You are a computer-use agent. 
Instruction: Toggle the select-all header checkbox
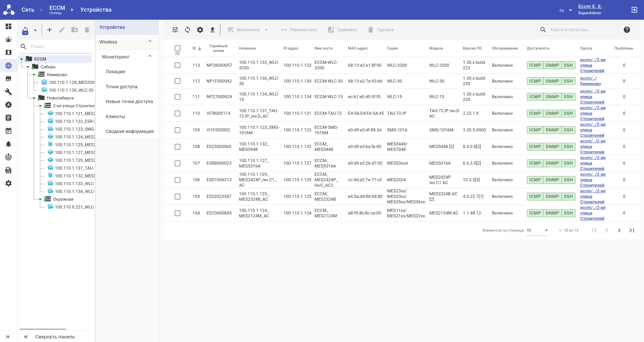(x=178, y=48)
